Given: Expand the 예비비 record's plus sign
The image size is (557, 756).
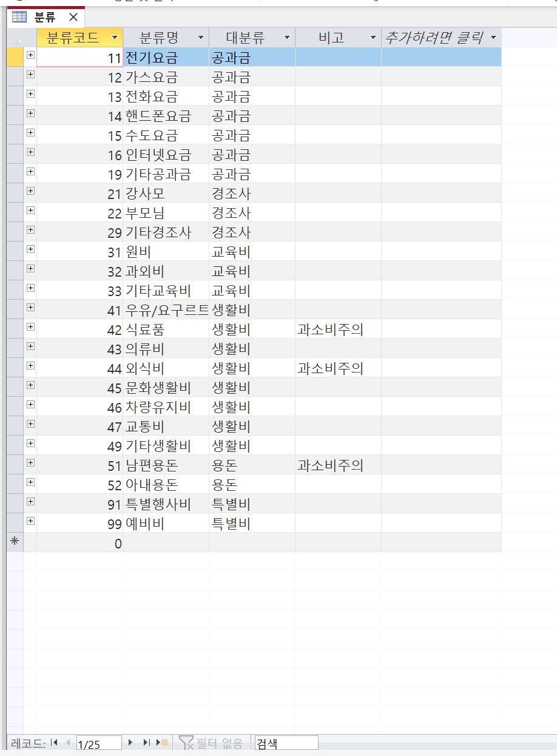Looking at the screenshot, I should coord(30,521).
